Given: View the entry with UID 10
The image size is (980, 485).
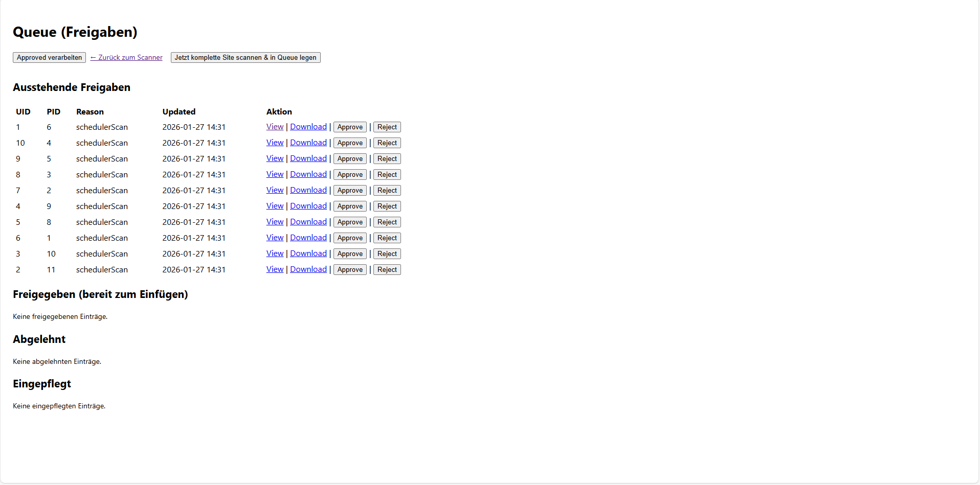Looking at the screenshot, I should coord(275,143).
